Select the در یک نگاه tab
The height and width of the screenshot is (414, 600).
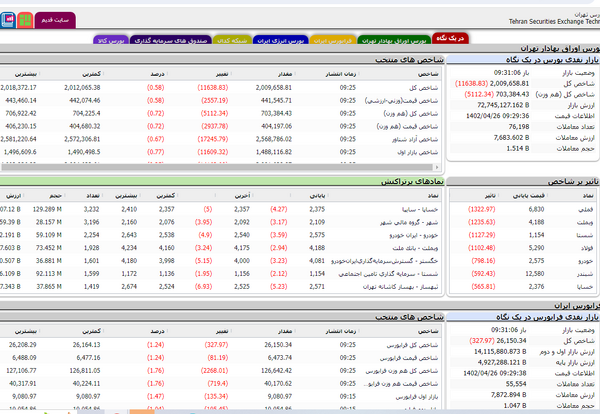450,38
